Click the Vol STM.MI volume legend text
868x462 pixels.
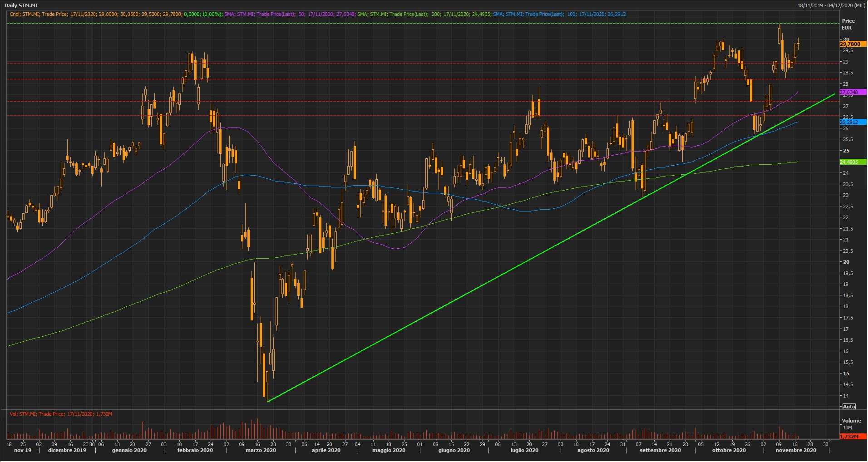61,414
